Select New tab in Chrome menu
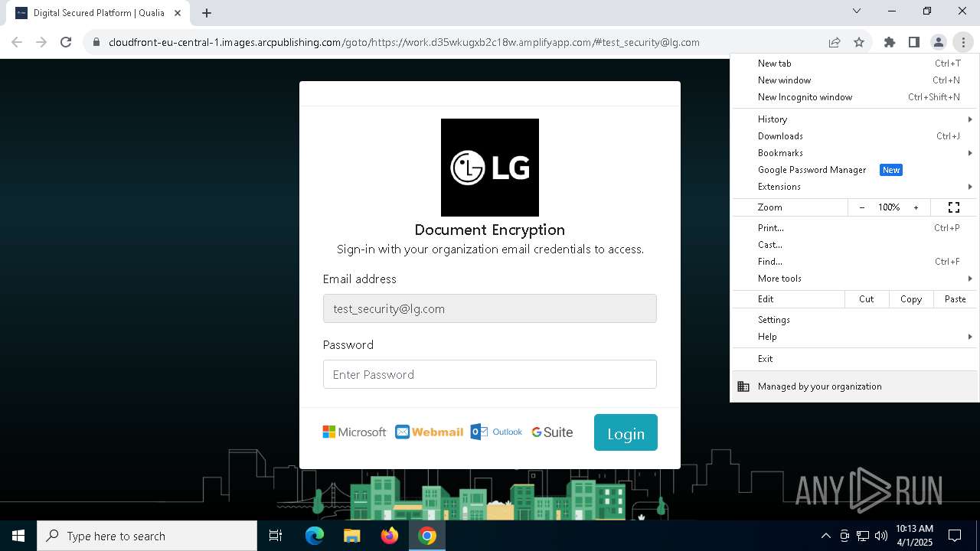This screenshot has height=551, width=980. point(855,64)
